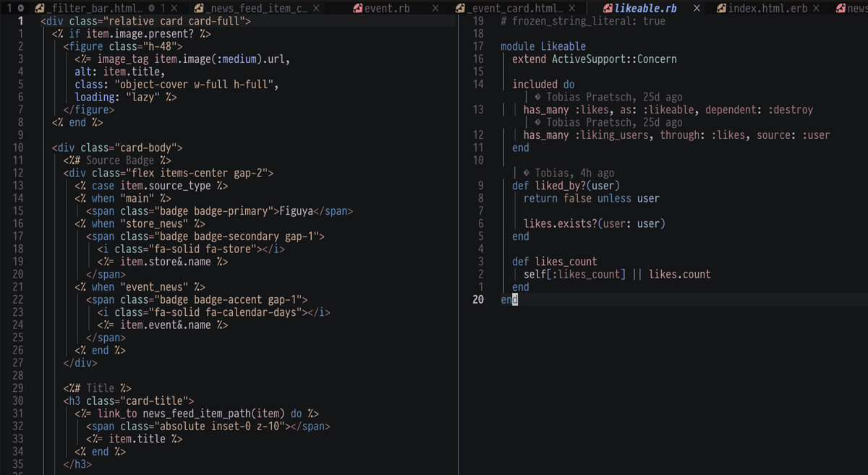Close the _filter_bar.html tab
The width and height of the screenshot is (868, 475).
coord(174,8)
